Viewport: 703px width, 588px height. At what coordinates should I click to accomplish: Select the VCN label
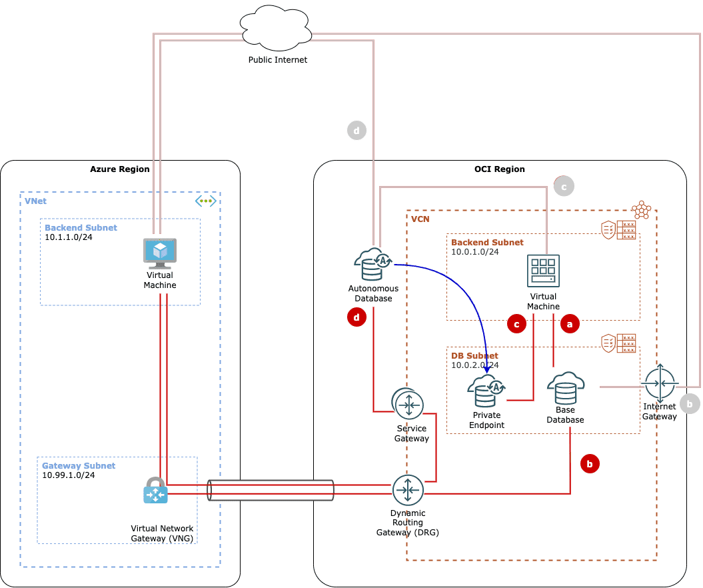click(x=420, y=219)
